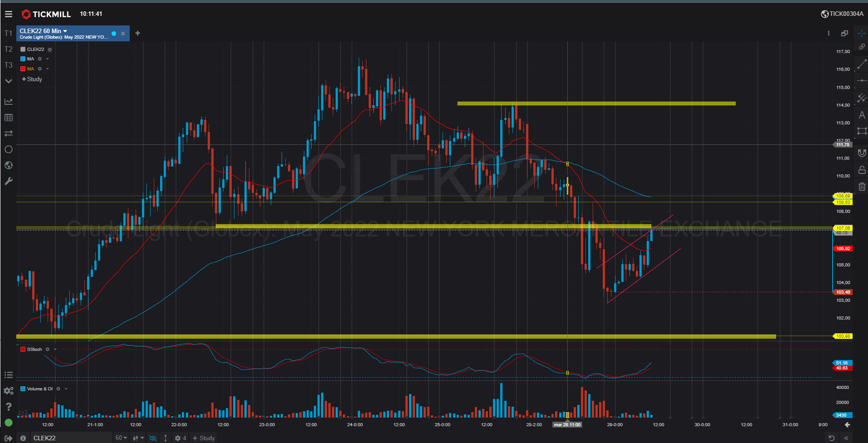Select the trend line drawing tool
This screenshot has height=443, width=868.
point(862,64)
